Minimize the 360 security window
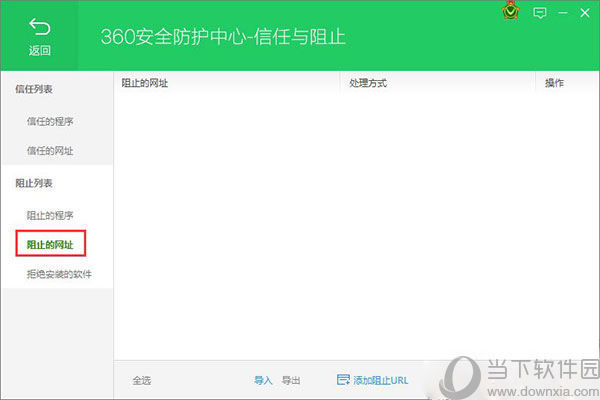The image size is (600, 400). (x=563, y=13)
